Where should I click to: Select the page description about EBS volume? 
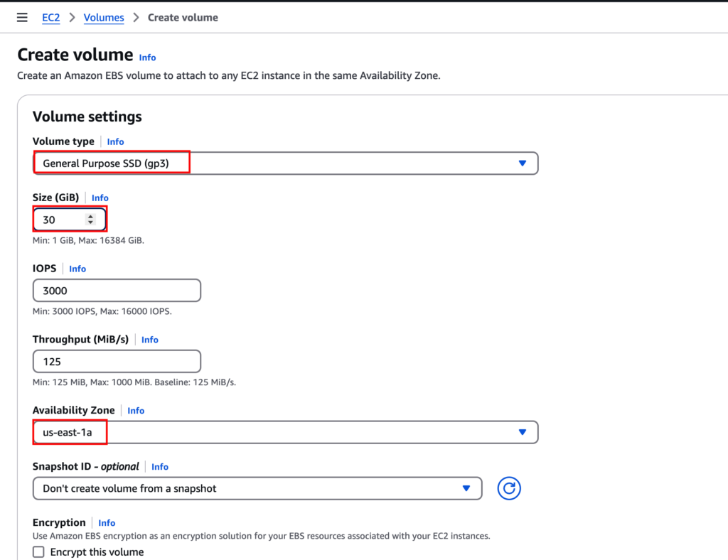pos(228,75)
